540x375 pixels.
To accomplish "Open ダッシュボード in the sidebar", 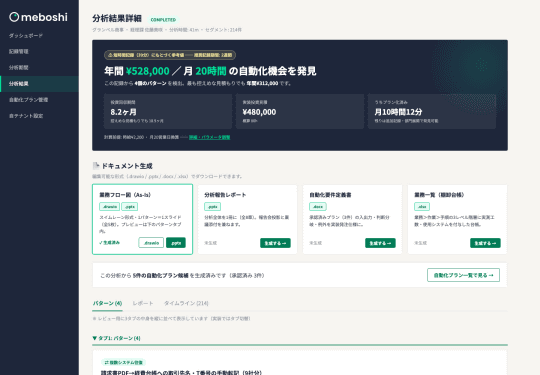I will click(25, 35).
